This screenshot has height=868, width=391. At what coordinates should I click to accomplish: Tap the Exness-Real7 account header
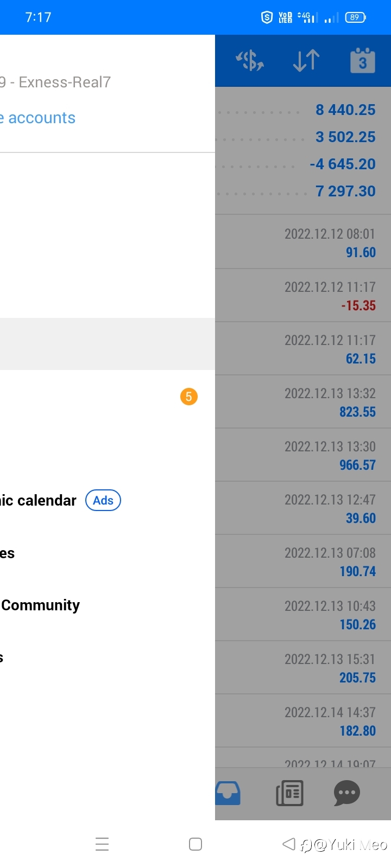coord(55,82)
